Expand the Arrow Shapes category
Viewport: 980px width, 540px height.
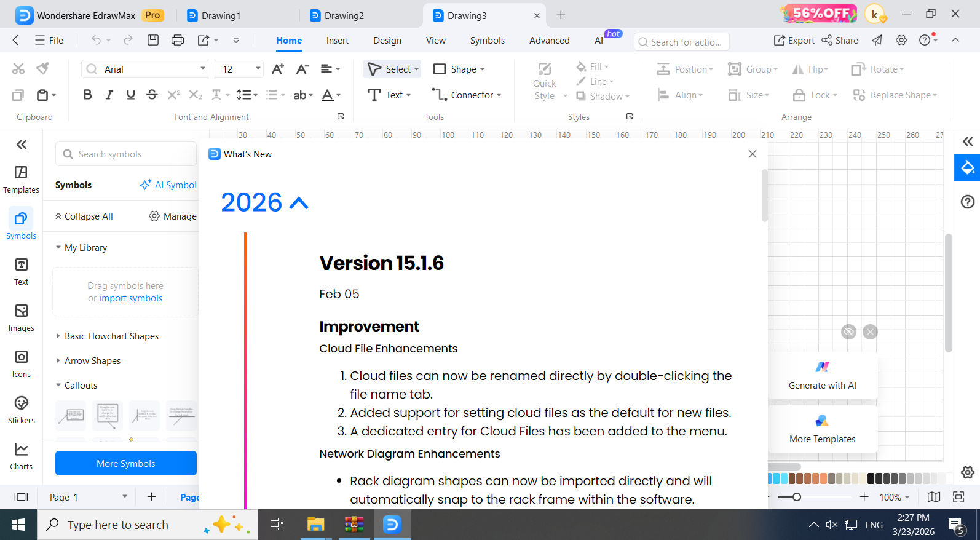92,361
